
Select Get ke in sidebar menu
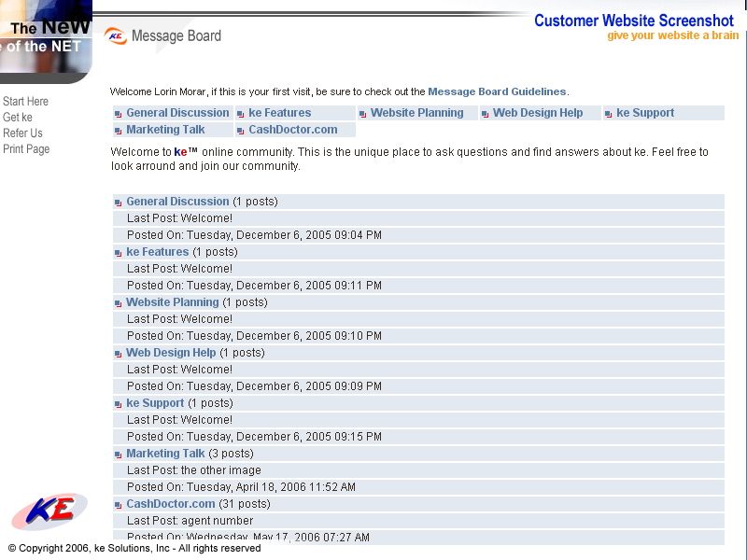(x=18, y=118)
